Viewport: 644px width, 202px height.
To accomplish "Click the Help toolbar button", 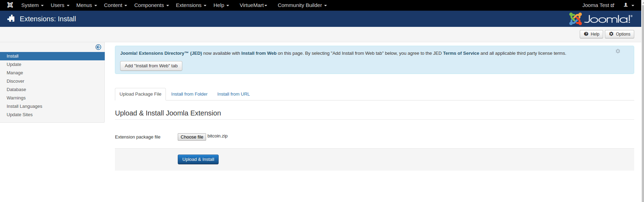I will (x=592, y=34).
